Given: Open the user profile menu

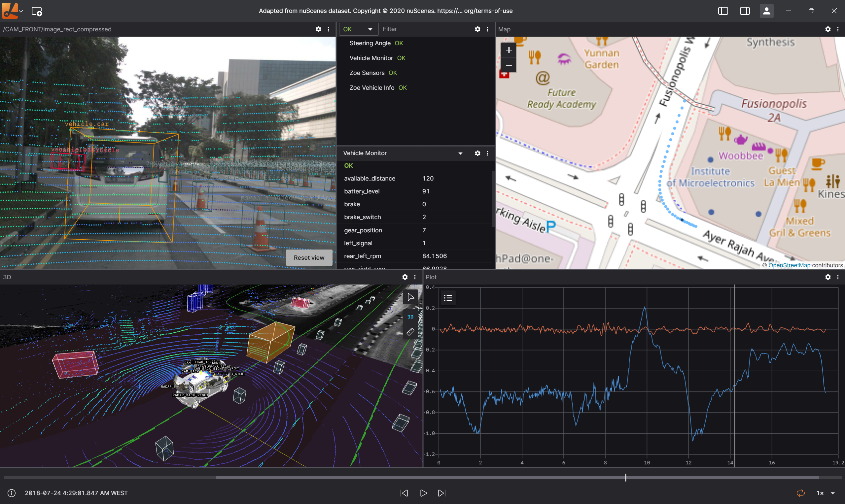Looking at the screenshot, I should [766, 11].
